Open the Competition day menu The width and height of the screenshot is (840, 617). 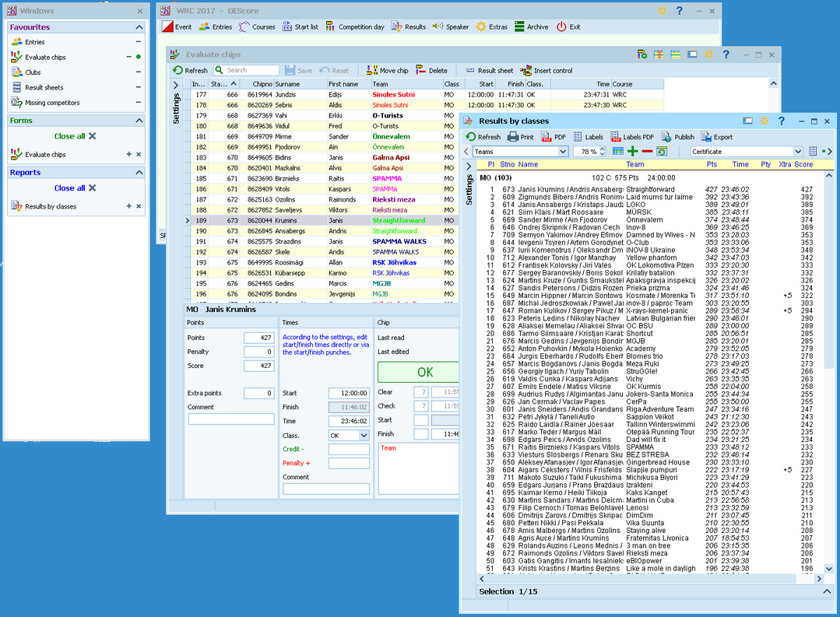355,26
